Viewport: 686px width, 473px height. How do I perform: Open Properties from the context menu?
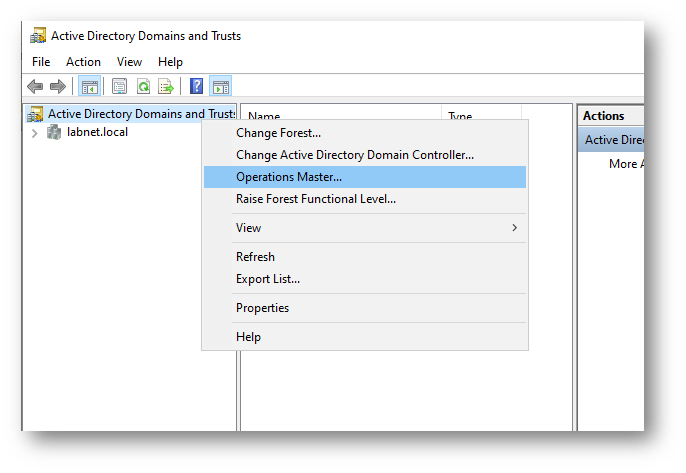365,308
